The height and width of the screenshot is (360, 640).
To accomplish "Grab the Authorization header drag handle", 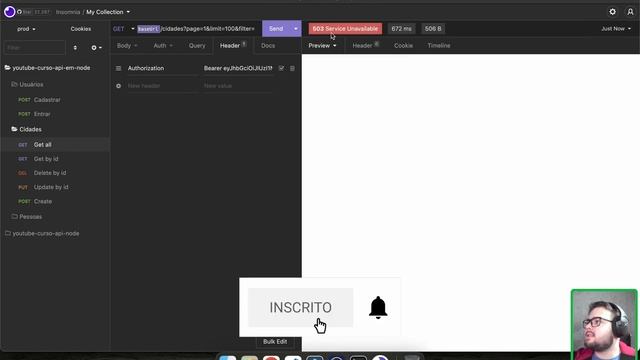I will (118, 68).
